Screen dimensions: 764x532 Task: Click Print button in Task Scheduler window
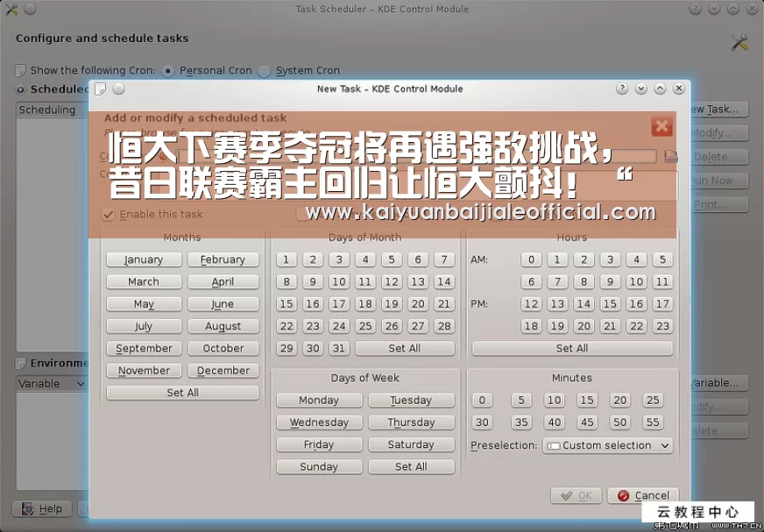(719, 205)
